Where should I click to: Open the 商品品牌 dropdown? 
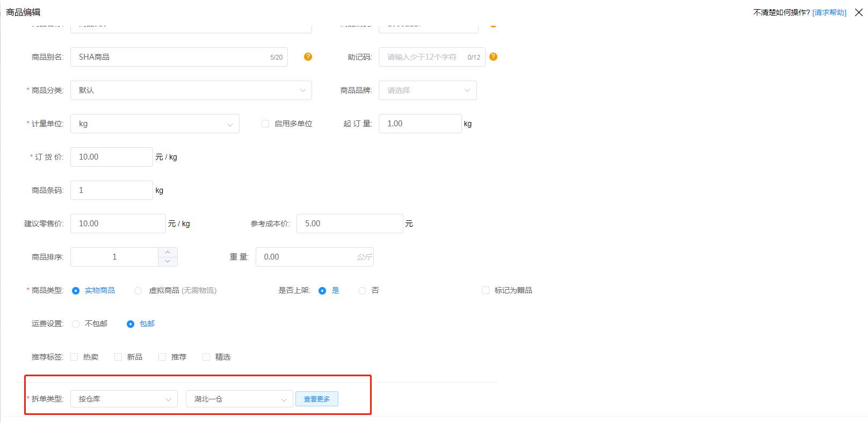[x=428, y=90]
